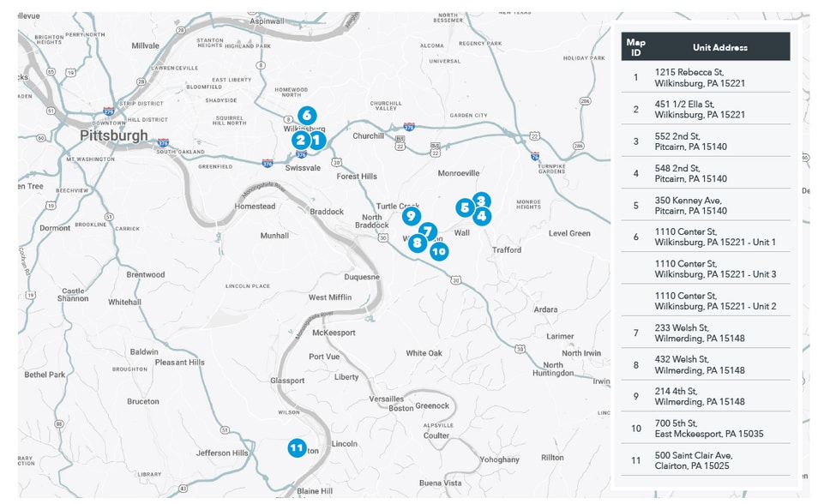This screenshot has width=836, height=504.
Task: Click map marker number 1
Action: coord(316,140)
